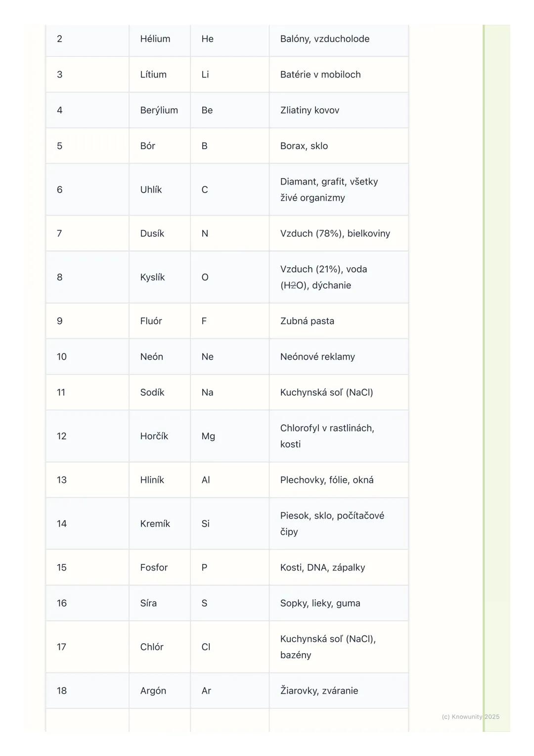534x756 pixels.
Task: Click the 'Zubná pasta' cell
Action: pyautogui.click(x=307, y=321)
